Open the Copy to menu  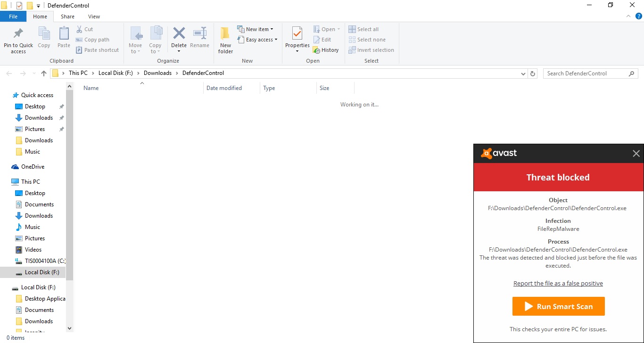[155, 40]
